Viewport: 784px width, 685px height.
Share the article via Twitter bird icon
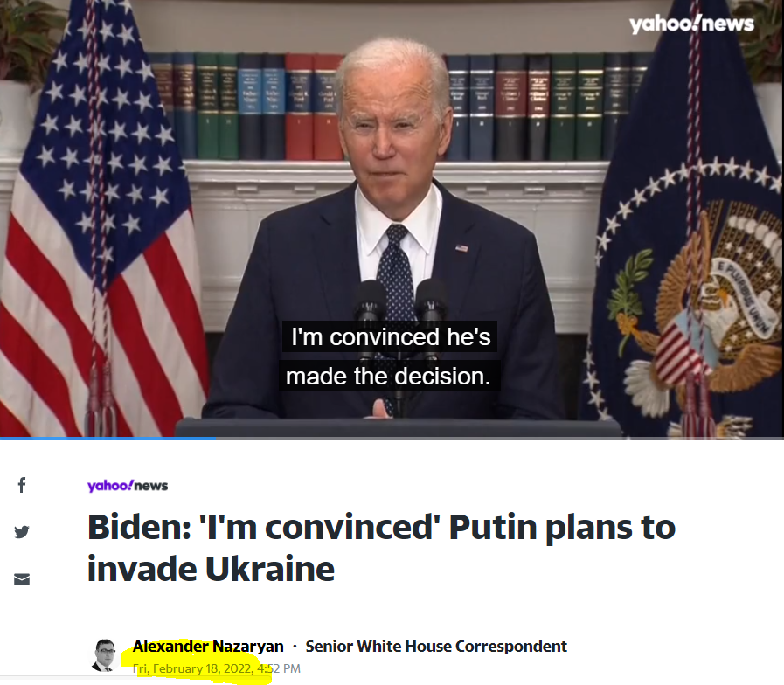(22, 531)
